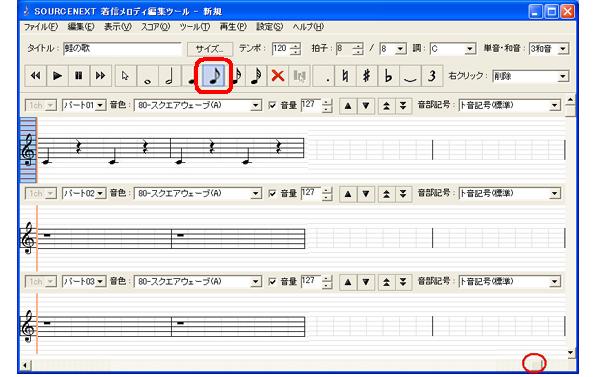Select the eighth note tool
600x377 pixels.
214,76
